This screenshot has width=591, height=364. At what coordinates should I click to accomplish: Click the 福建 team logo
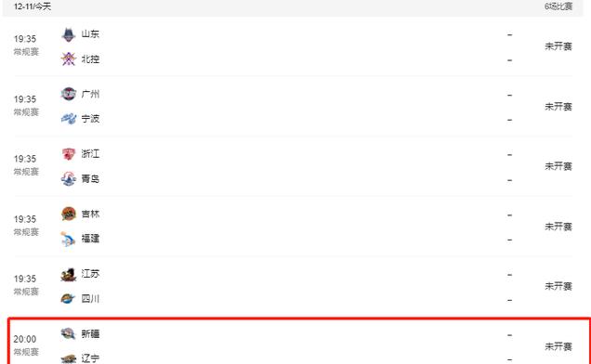pos(68,239)
